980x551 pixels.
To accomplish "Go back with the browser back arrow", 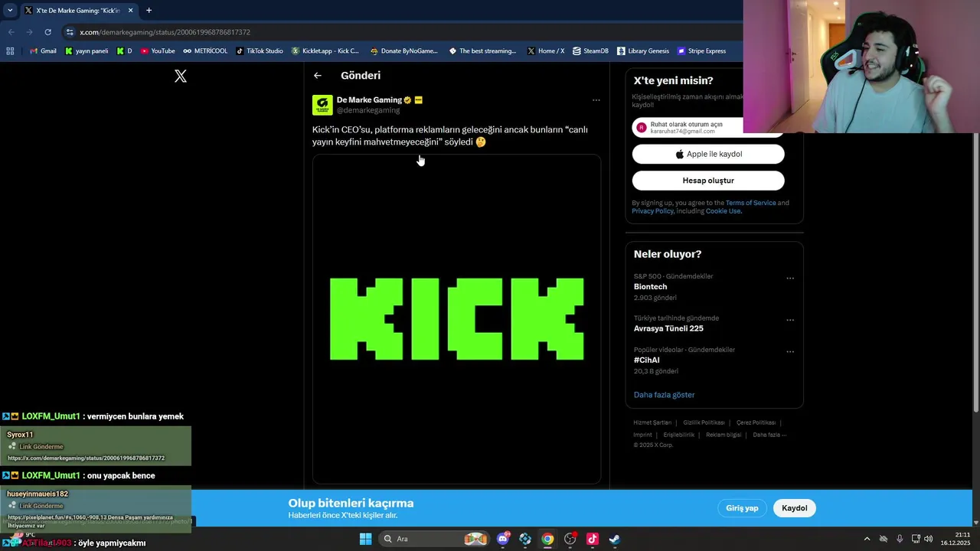I will tap(11, 32).
